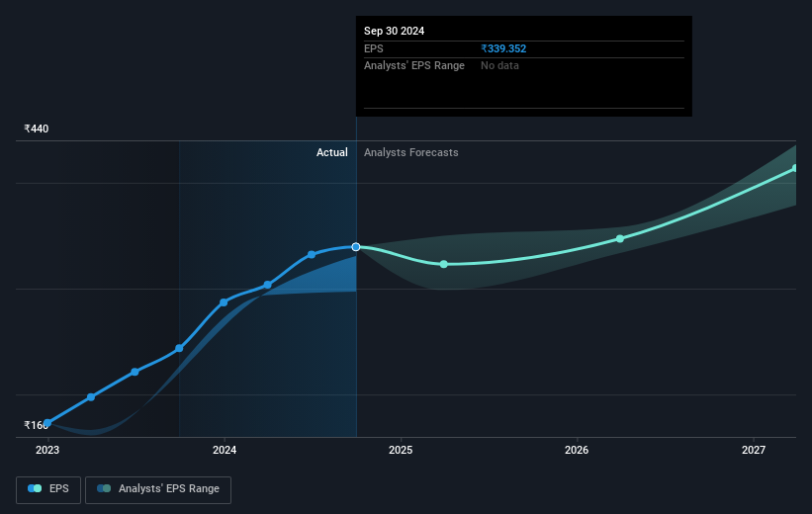Click the 2025 x-axis label
The width and height of the screenshot is (812, 514).
401,450
